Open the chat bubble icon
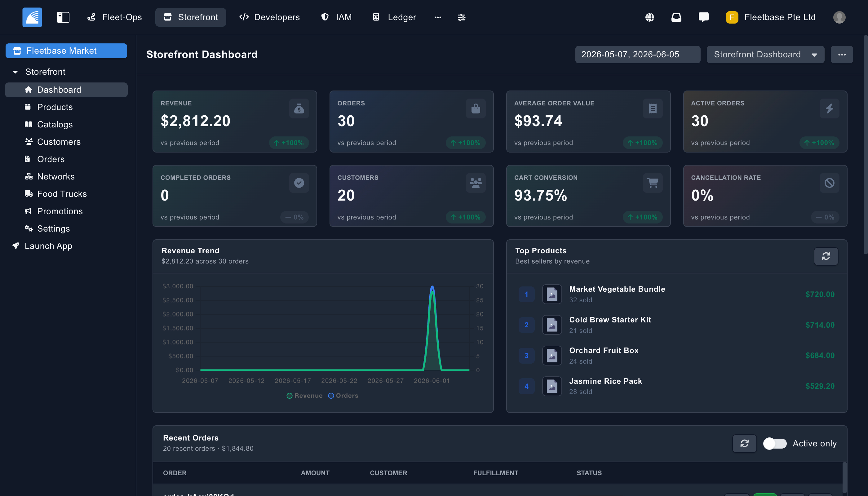Viewport: 868px width, 496px height. pyautogui.click(x=703, y=17)
